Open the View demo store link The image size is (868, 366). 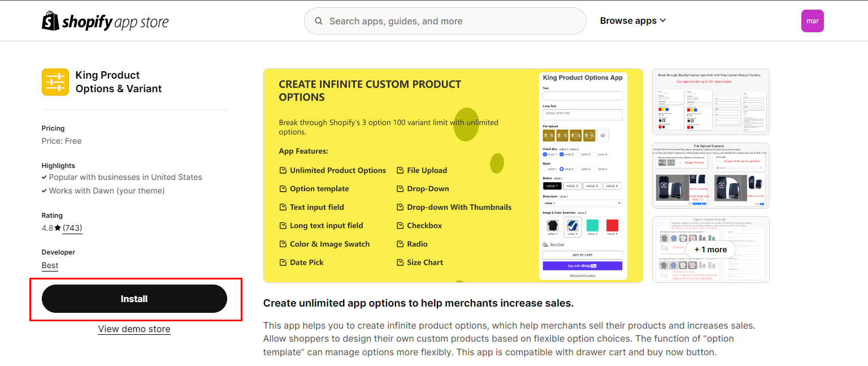point(134,329)
